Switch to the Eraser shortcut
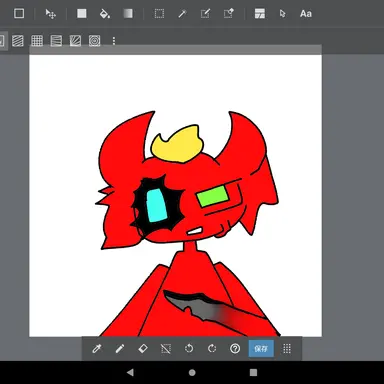384x384 pixels. 143,349
